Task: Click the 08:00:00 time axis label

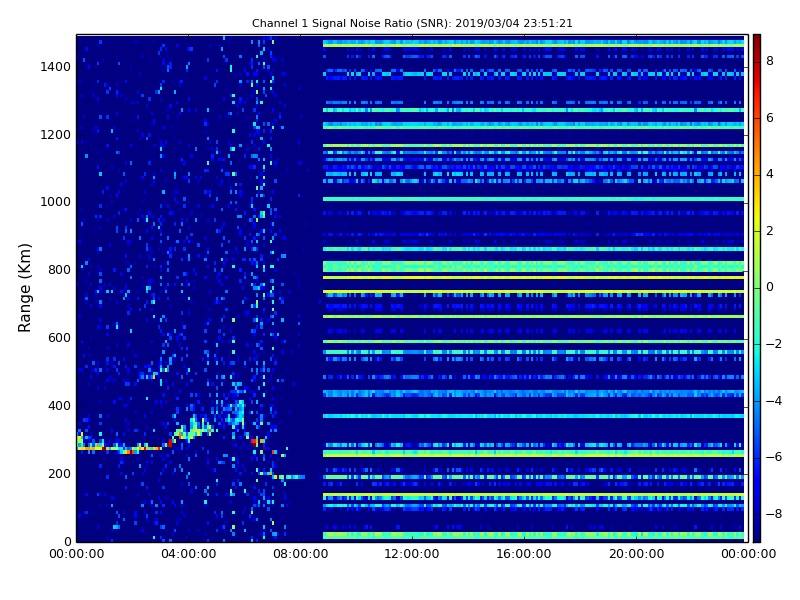Action: tap(301, 554)
